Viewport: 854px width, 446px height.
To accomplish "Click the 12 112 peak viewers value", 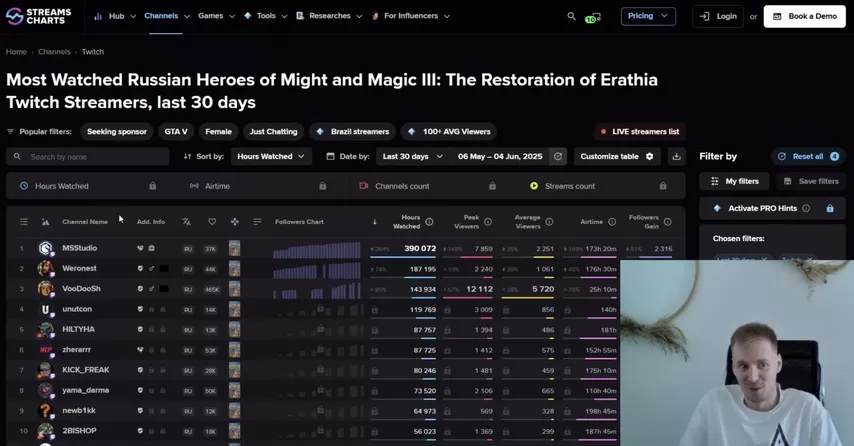I will [479, 289].
